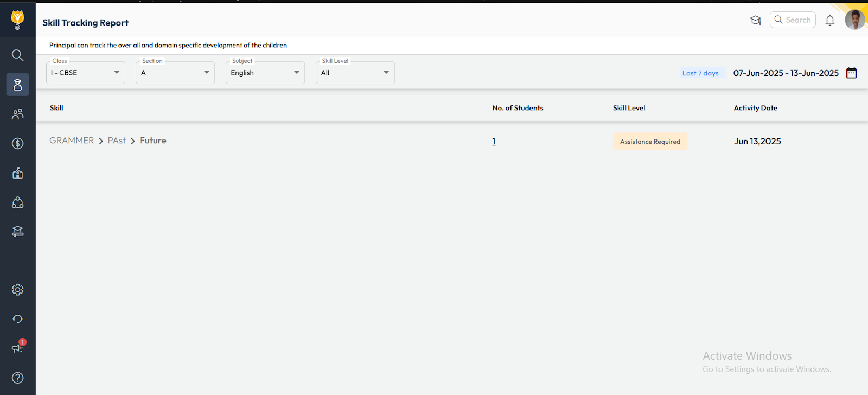Open the Skill Level filter dropdown
The width and height of the screenshot is (868, 395).
tap(355, 73)
